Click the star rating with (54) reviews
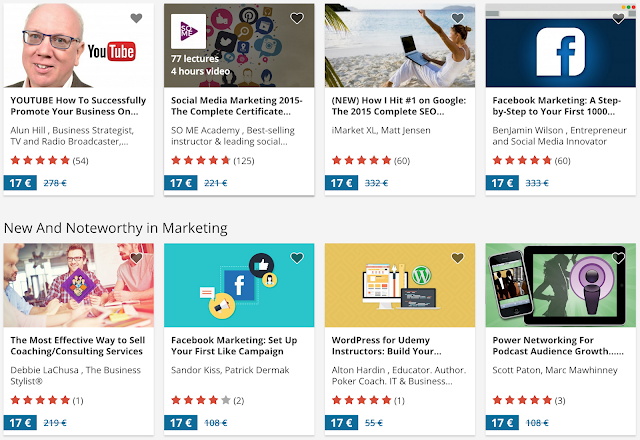640x440 pixels. (49, 160)
